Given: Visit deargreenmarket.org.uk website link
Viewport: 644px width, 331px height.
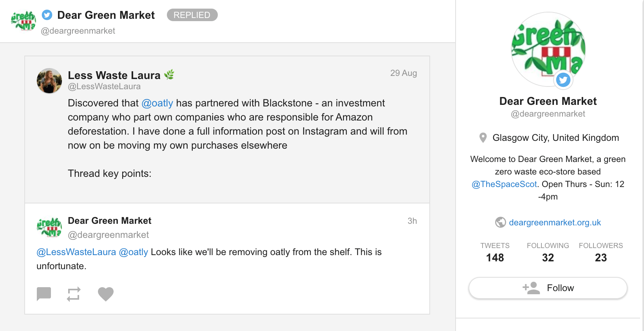Looking at the screenshot, I should pyautogui.click(x=555, y=222).
